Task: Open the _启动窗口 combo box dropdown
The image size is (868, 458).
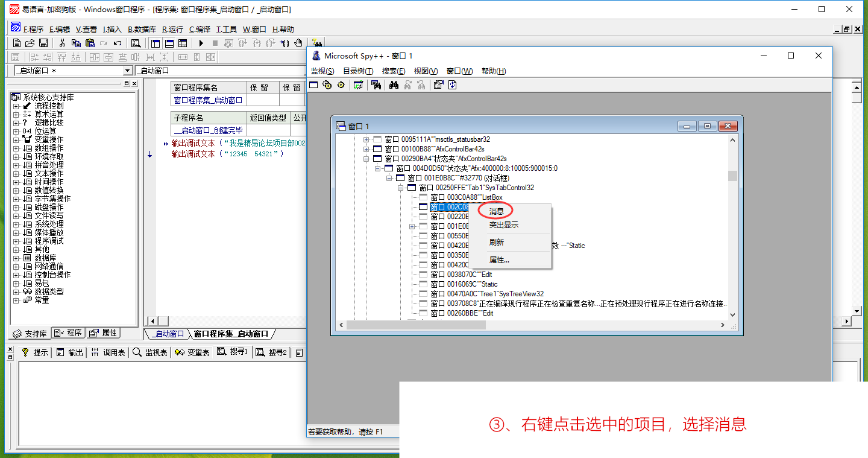Action: click(x=127, y=71)
